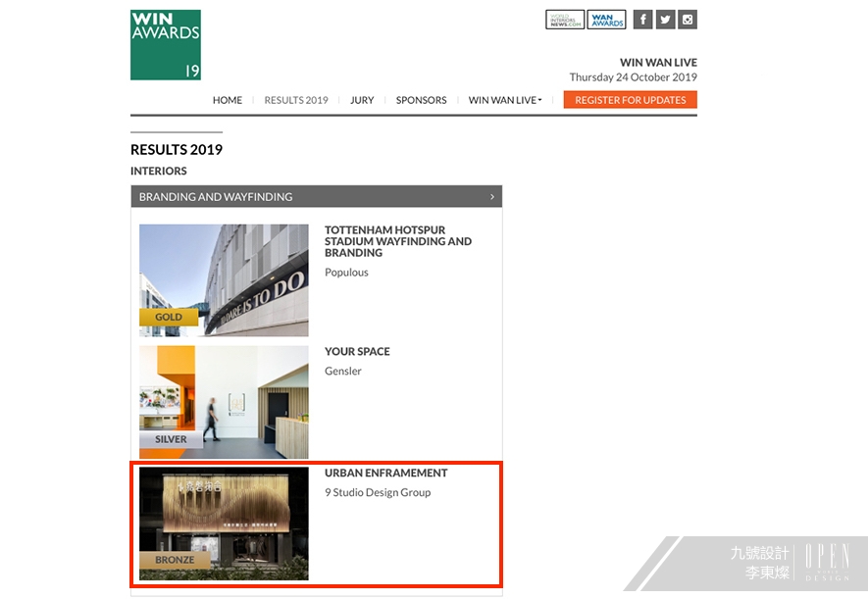Viewport: 868px width, 599px height.
Task: Open the Facebook page icon
Action: point(642,20)
